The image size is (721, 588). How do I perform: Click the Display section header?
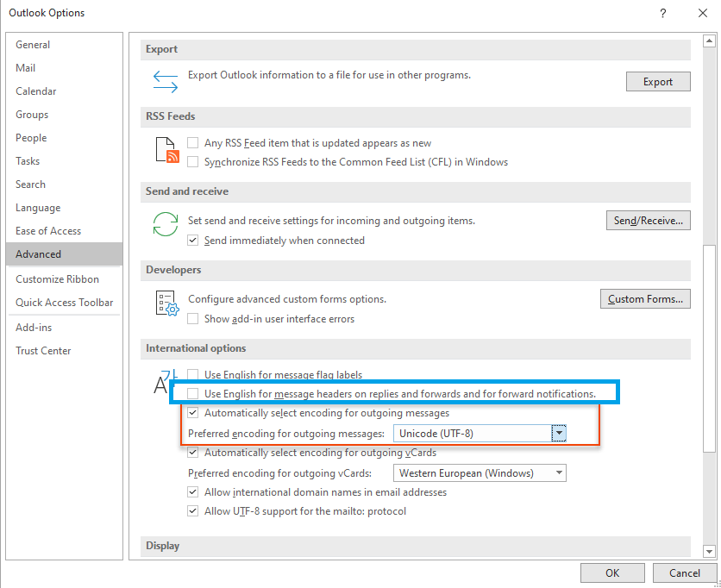pos(416,546)
